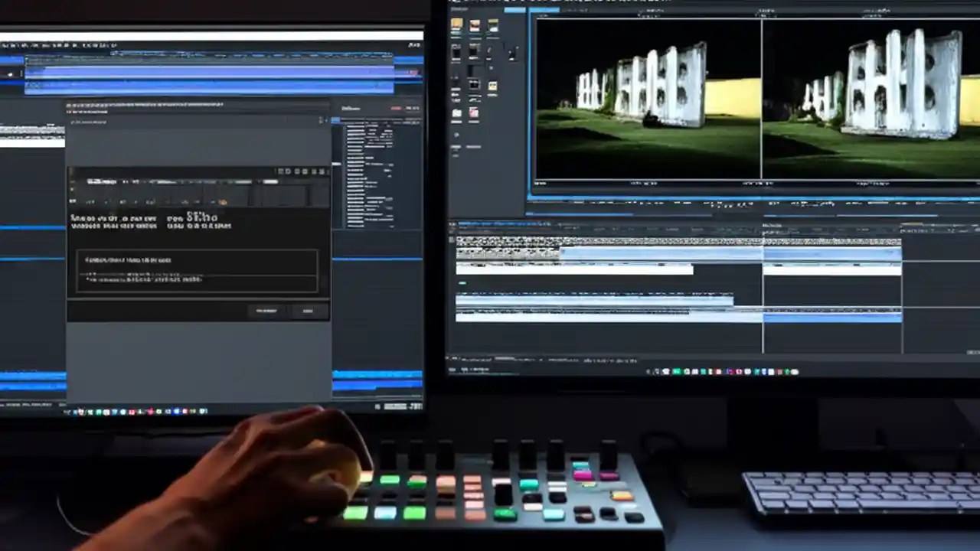
Task: Select the first clip thumbnail in the project bin
Action: (457, 24)
